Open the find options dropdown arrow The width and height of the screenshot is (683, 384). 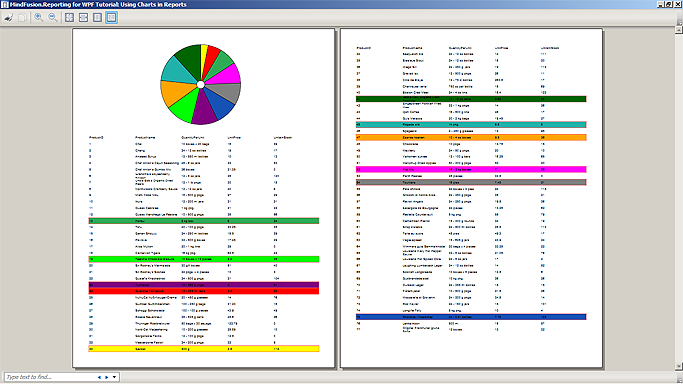tap(115, 377)
